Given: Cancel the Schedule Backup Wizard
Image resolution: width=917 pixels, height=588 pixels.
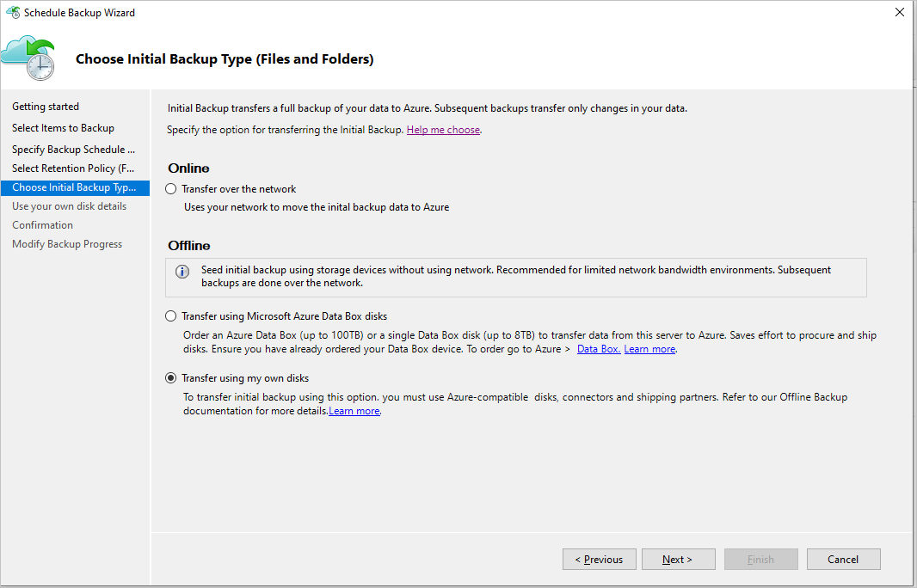Looking at the screenshot, I should pyautogui.click(x=843, y=559).
